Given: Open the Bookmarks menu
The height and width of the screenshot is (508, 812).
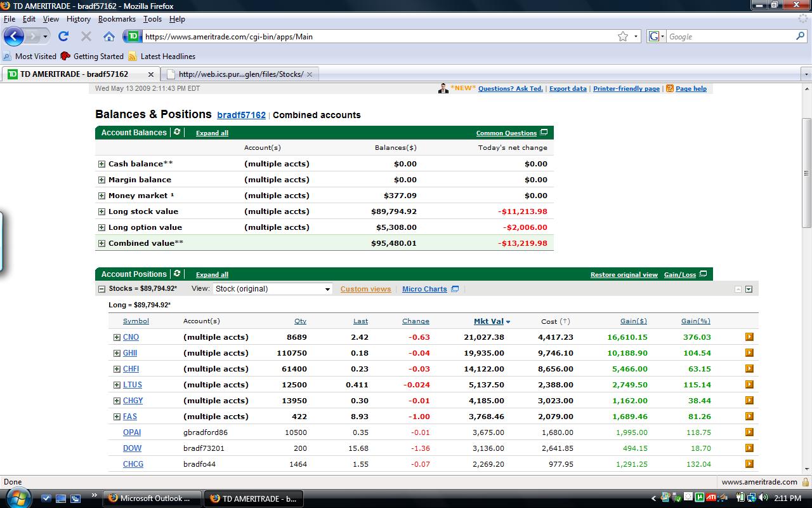Looking at the screenshot, I should coord(117,19).
